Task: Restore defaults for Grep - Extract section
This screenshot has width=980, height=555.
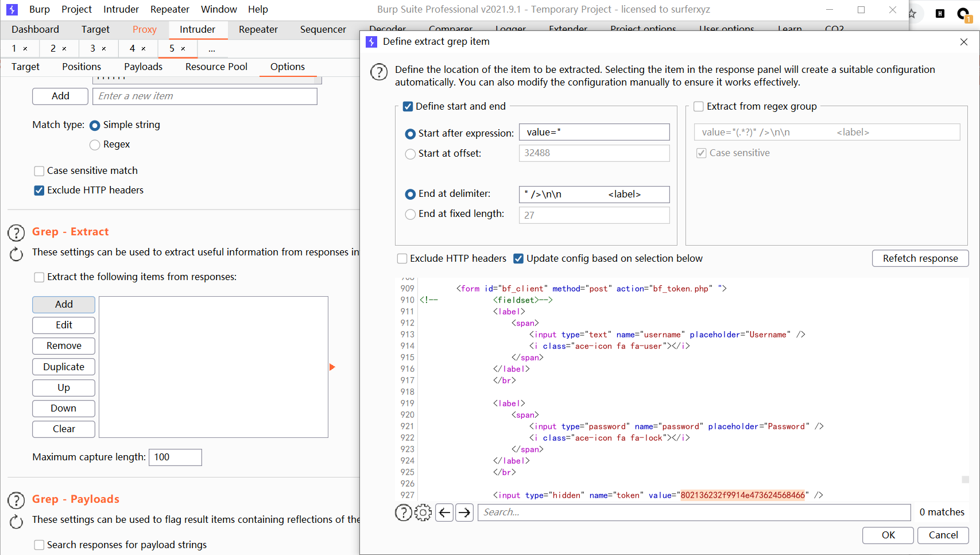Action: coord(17,254)
